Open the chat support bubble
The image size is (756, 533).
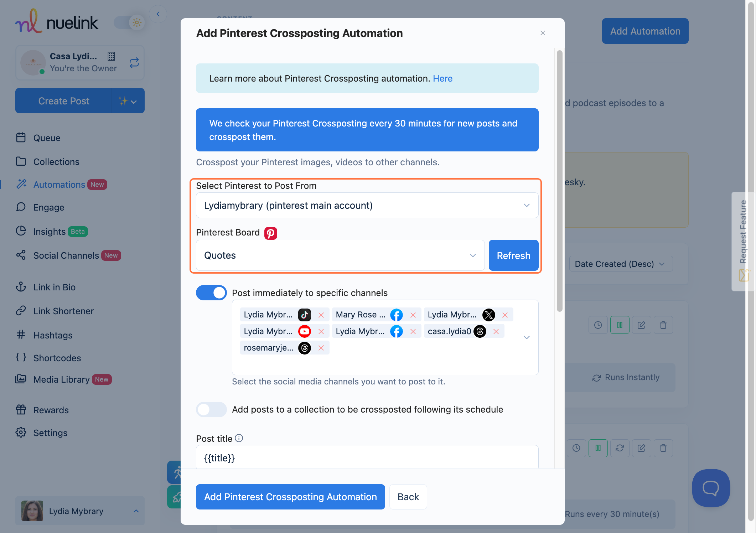tap(711, 488)
